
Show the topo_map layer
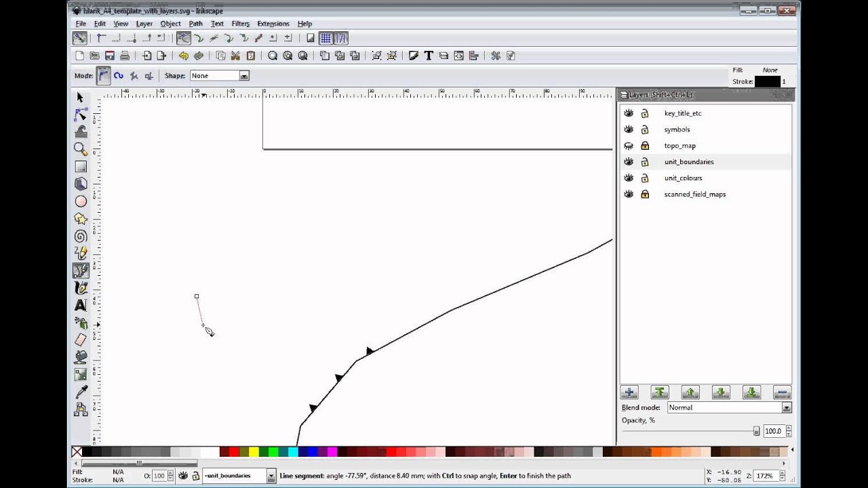[629, 146]
